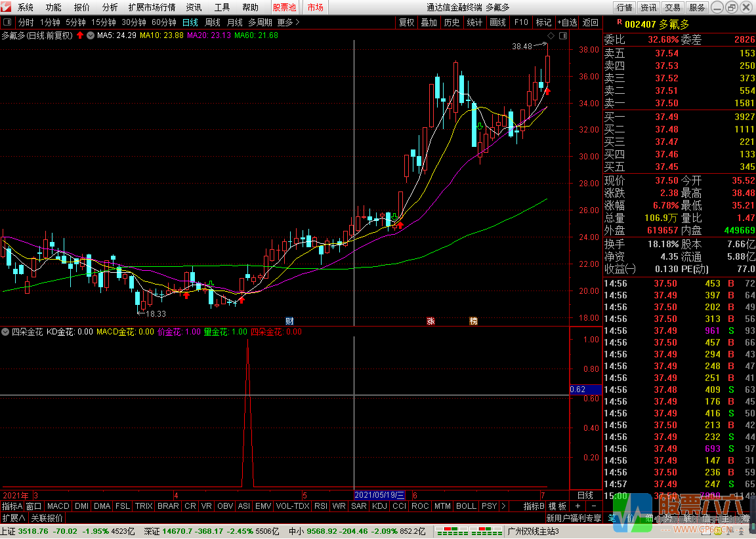This screenshot has height=539, width=756.
Task: Open the 扩展市场行情 menu
Action: [152, 7]
